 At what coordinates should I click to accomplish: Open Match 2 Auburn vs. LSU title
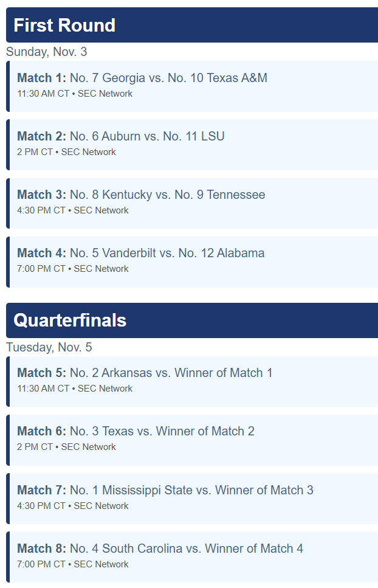tap(121, 136)
